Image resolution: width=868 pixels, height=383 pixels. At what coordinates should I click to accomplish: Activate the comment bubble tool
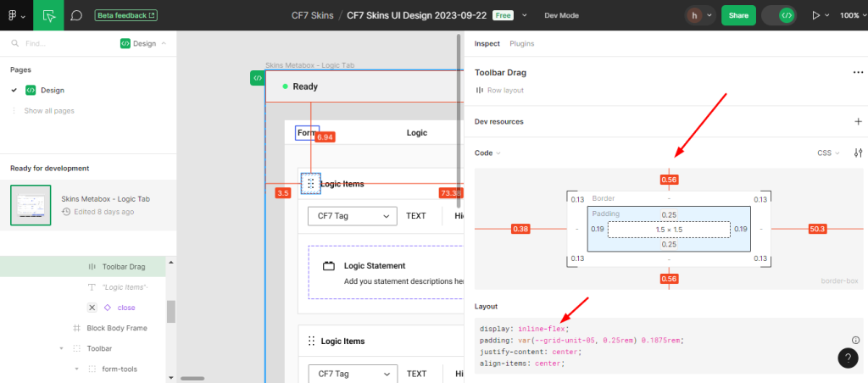[x=76, y=15]
